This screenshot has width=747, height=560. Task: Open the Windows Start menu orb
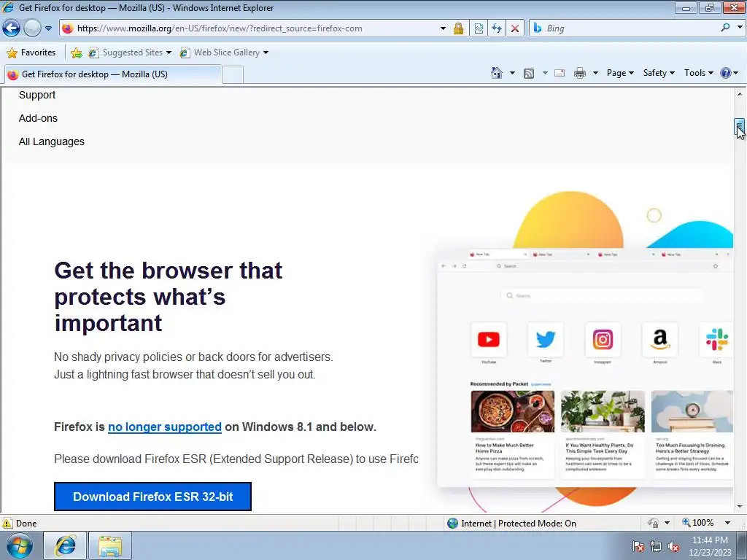tap(19, 545)
